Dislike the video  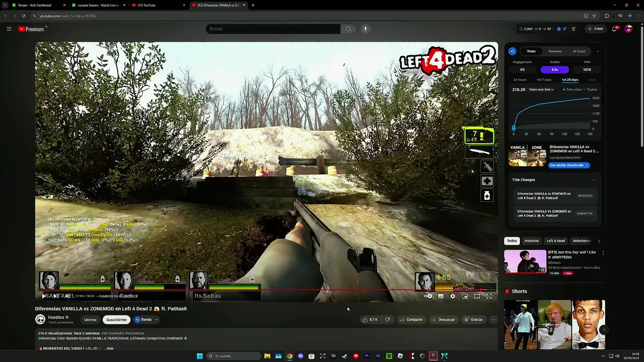point(387,319)
